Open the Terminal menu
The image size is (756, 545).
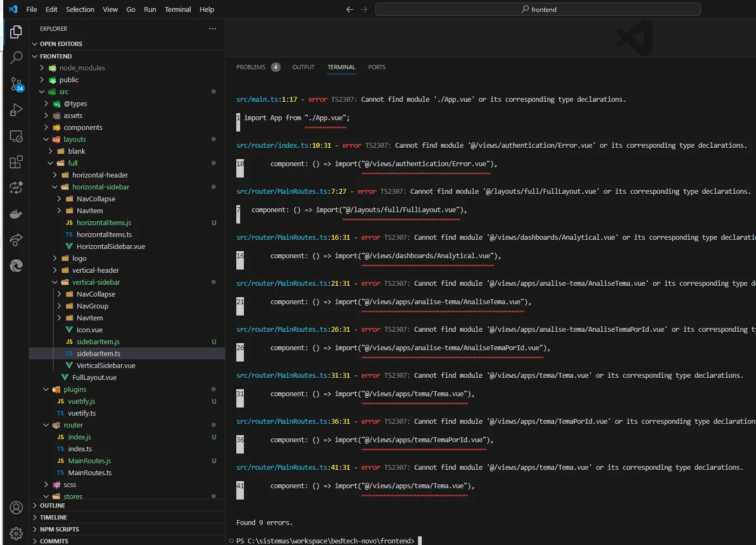[177, 9]
